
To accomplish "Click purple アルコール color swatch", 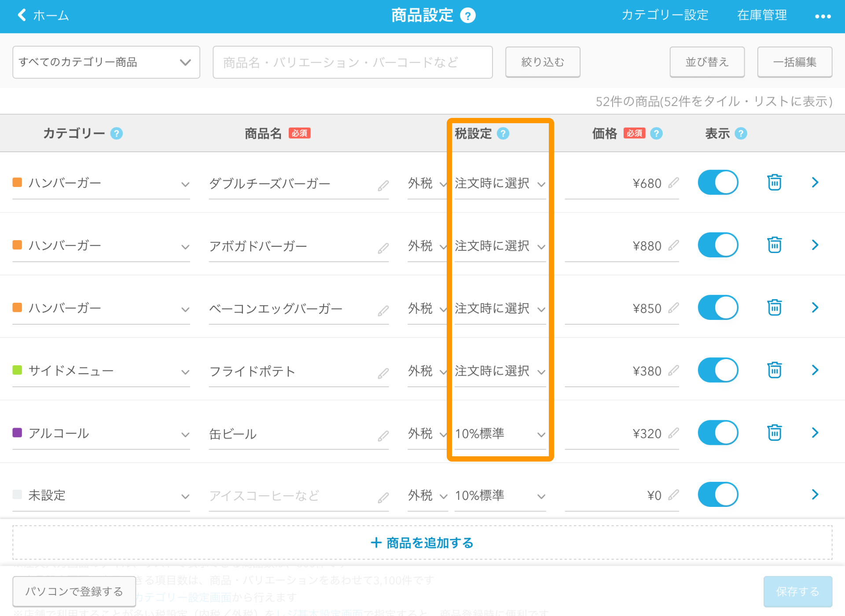I will pyautogui.click(x=17, y=433).
